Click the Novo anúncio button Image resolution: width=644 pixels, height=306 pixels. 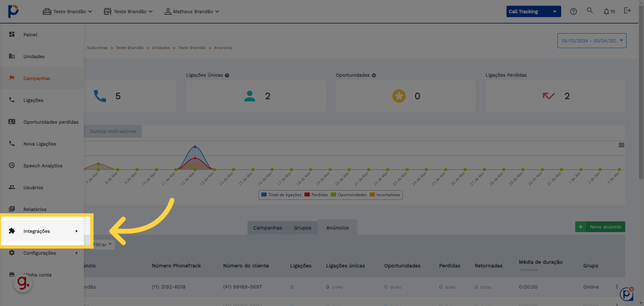click(x=600, y=227)
